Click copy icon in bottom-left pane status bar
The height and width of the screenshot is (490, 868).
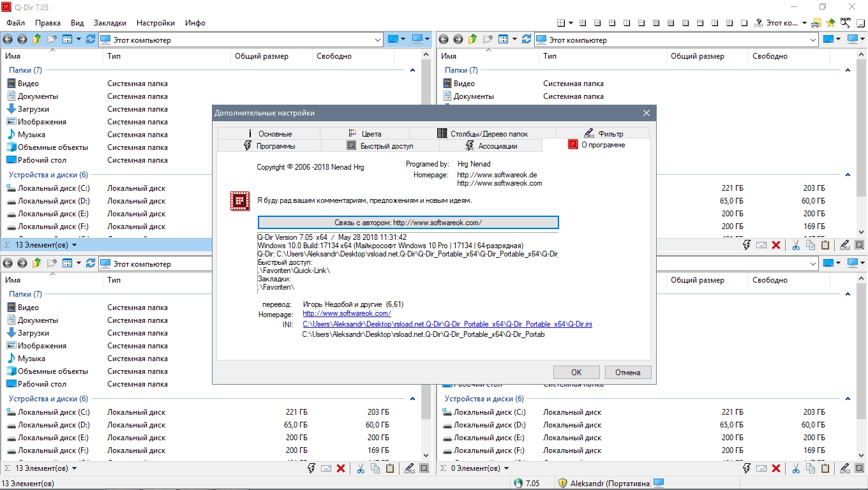pos(375,468)
